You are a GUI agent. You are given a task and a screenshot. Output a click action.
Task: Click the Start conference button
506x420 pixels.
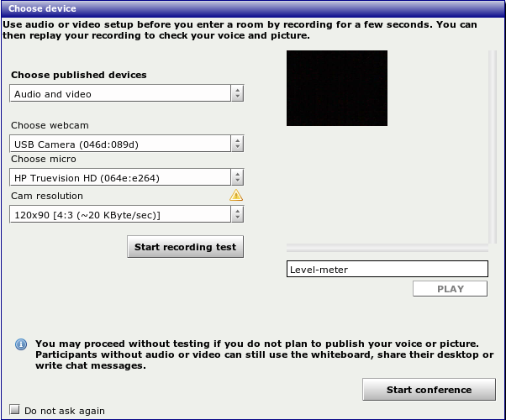click(429, 390)
